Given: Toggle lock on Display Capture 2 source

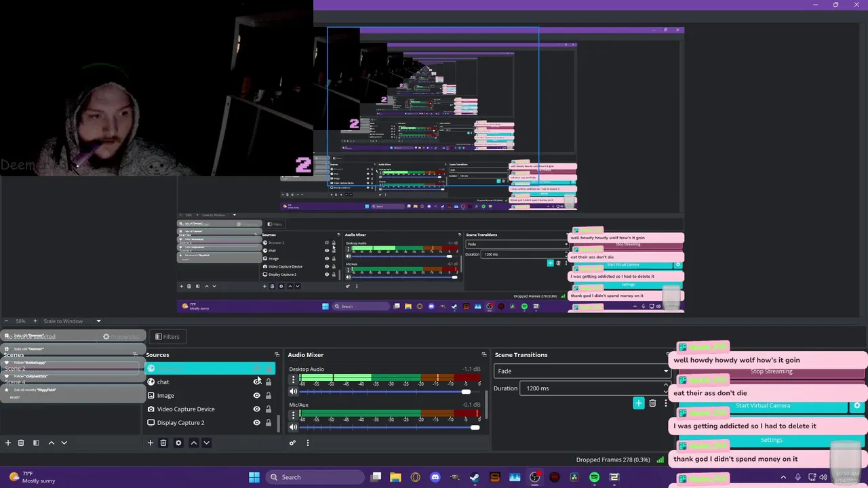Looking at the screenshot, I should 269,422.
